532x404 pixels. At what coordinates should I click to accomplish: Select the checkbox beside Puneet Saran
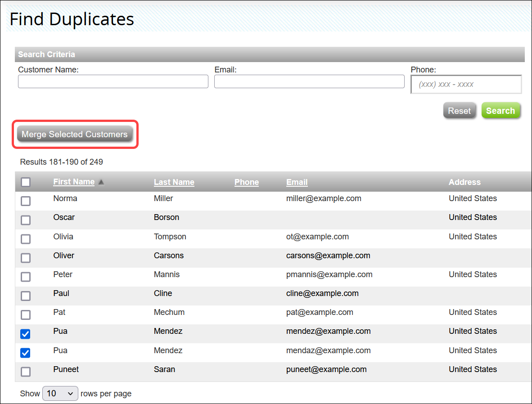(26, 372)
